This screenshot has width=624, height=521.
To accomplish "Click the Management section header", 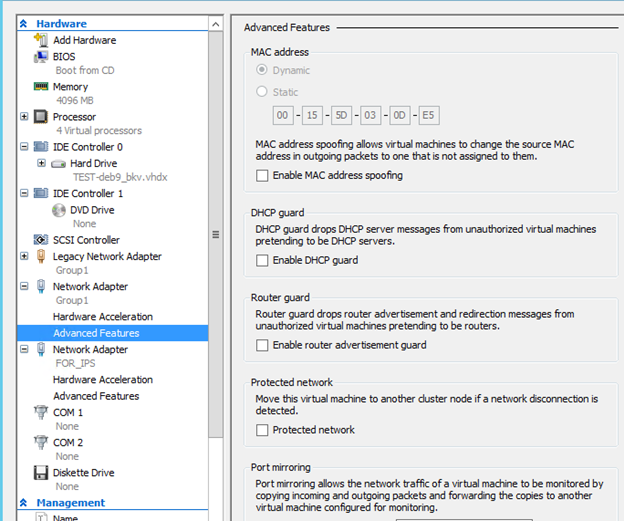I will (70, 503).
